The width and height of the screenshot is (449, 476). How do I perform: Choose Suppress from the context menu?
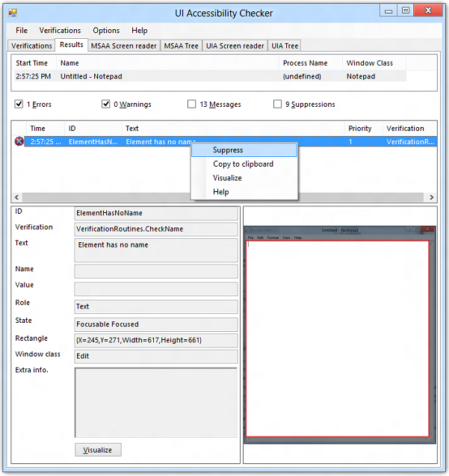tap(244, 150)
